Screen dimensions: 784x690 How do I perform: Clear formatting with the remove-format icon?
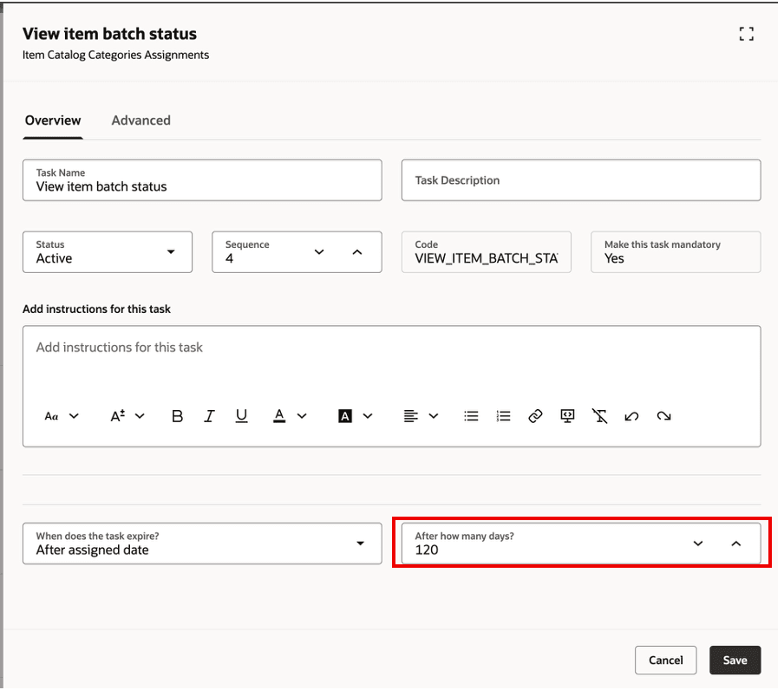(x=599, y=415)
